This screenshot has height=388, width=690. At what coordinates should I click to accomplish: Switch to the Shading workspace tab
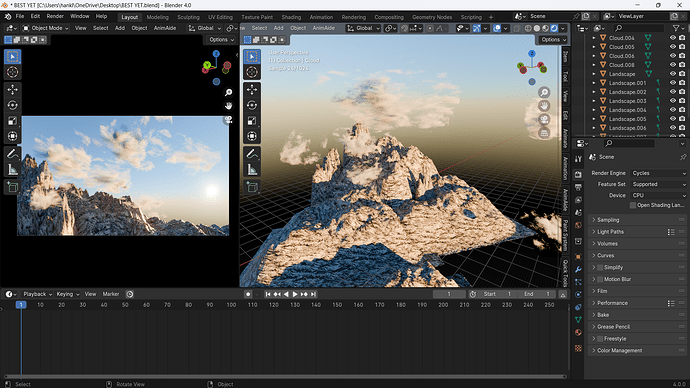point(291,17)
